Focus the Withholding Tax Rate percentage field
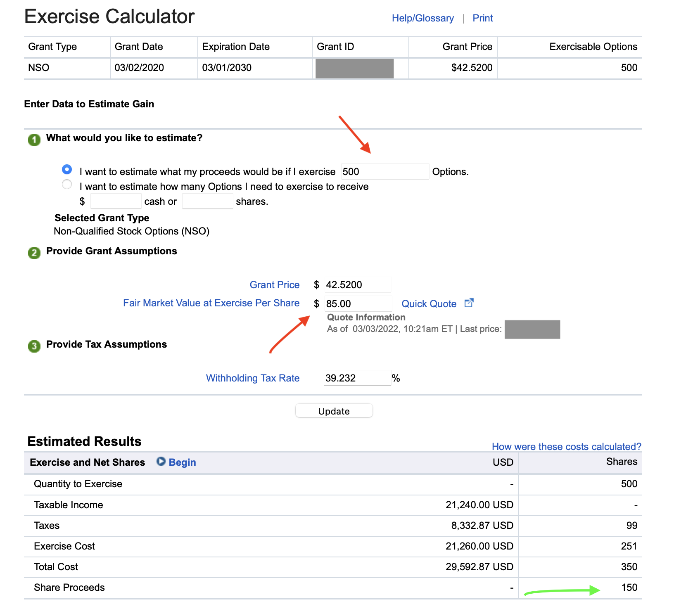The width and height of the screenshot is (674, 616). coord(357,378)
